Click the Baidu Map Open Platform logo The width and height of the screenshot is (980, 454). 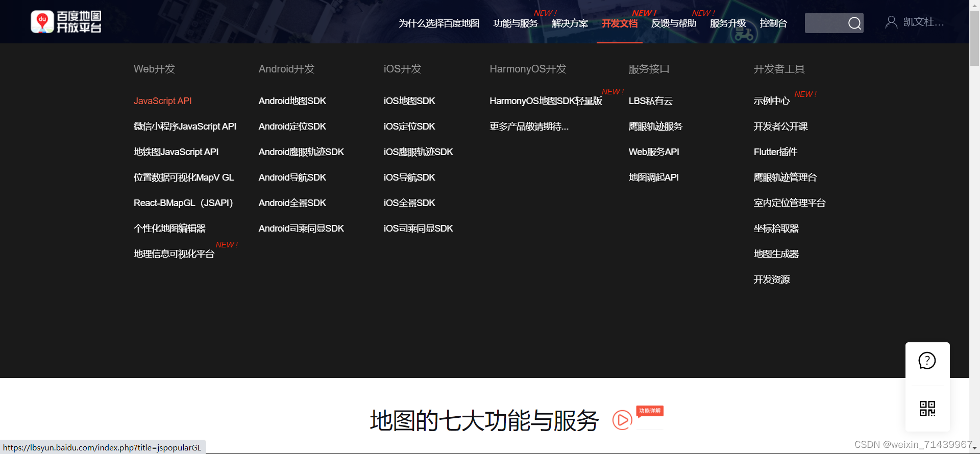(66, 22)
